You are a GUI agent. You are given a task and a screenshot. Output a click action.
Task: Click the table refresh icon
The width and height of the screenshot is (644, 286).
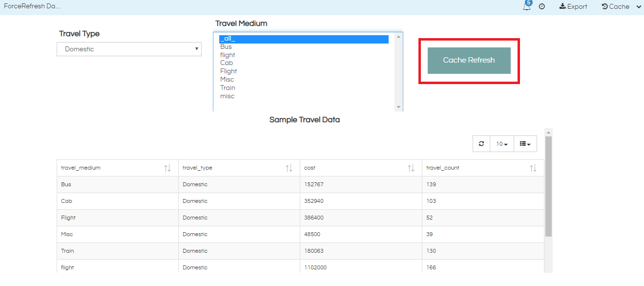click(481, 144)
